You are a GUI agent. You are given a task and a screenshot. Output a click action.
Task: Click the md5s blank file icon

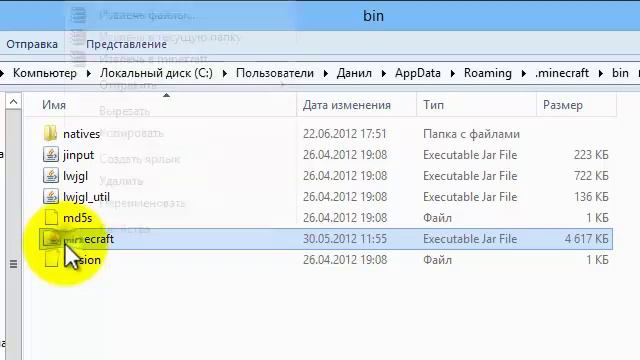51,218
